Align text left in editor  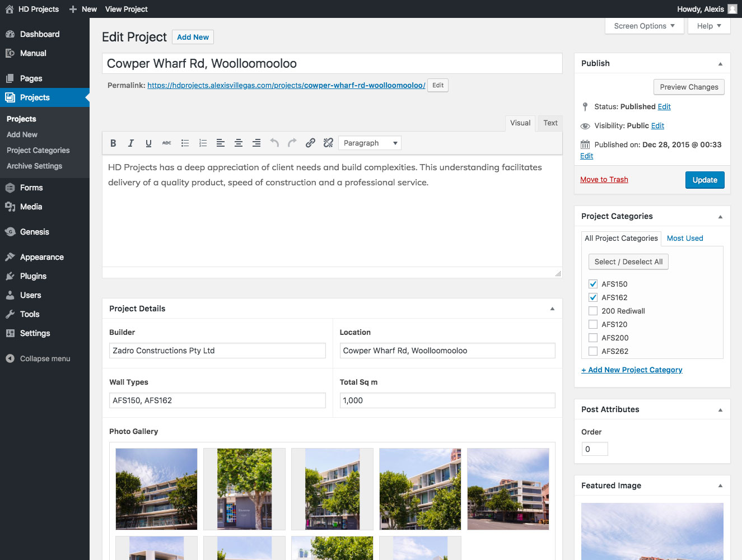click(x=221, y=143)
